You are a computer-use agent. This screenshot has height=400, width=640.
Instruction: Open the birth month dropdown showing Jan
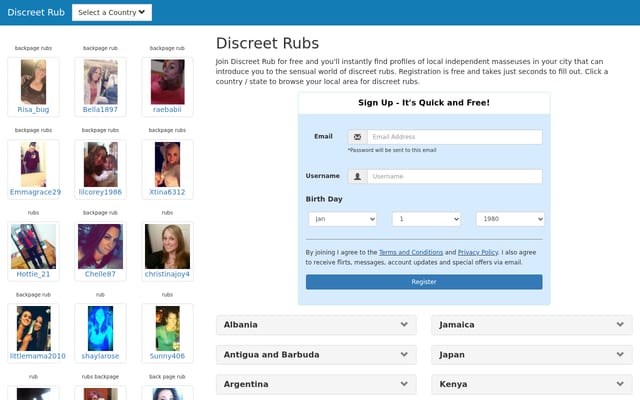[342, 219]
